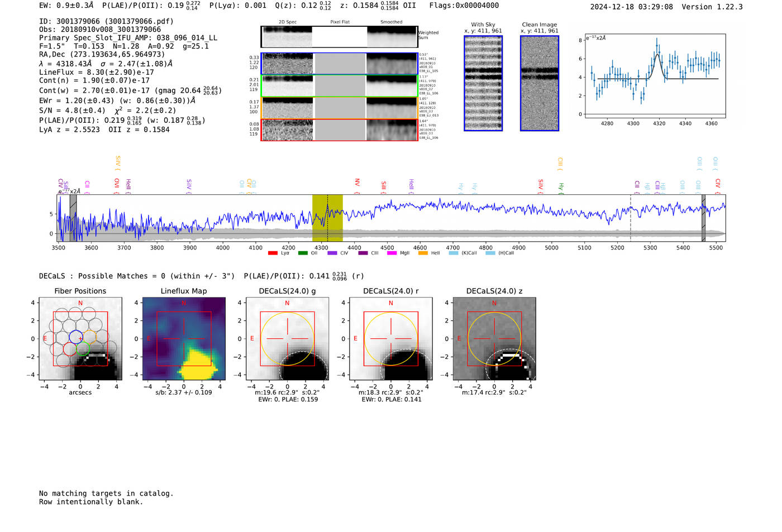Click the blue fiber circle in Fiber Positions
Image resolution: width=782 pixels, height=532 pixels.
[76, 337]
